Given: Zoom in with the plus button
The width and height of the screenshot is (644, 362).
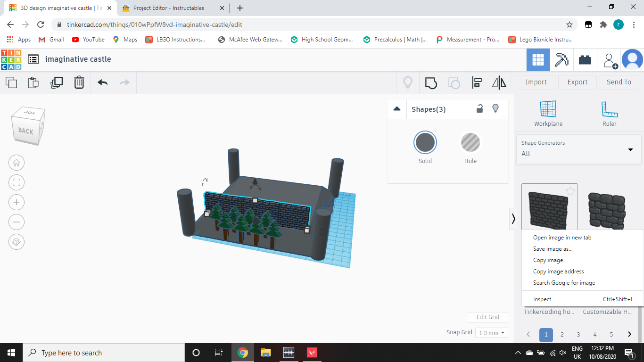Looking at the screenshot, I should point(17,202).
